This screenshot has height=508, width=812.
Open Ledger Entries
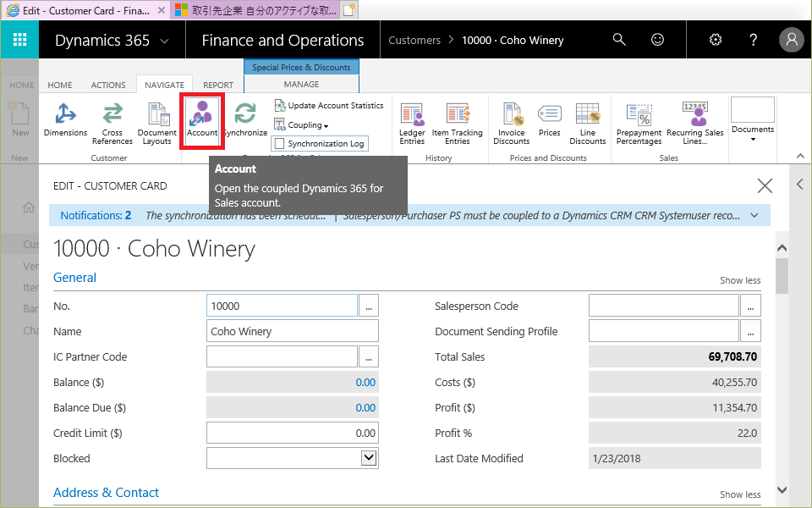pyautogui.click(x=412, y=124)
